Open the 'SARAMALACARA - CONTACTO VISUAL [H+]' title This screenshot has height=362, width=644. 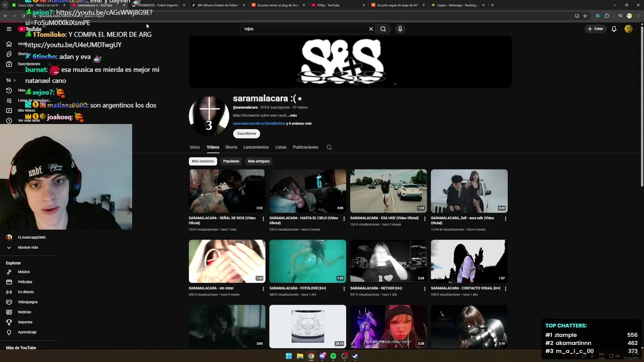[465, 289]
